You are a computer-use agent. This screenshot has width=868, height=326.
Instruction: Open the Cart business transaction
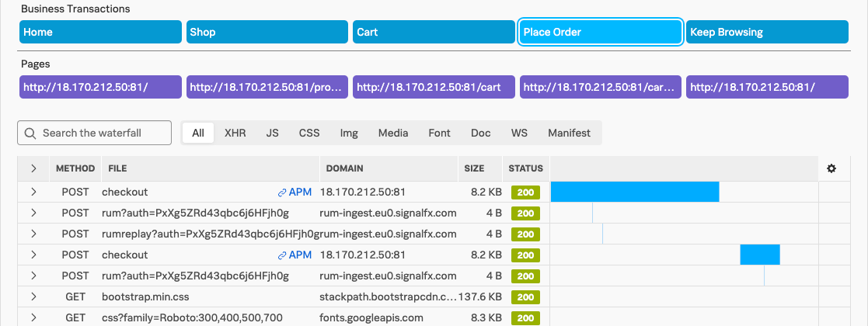pos(434,33)
